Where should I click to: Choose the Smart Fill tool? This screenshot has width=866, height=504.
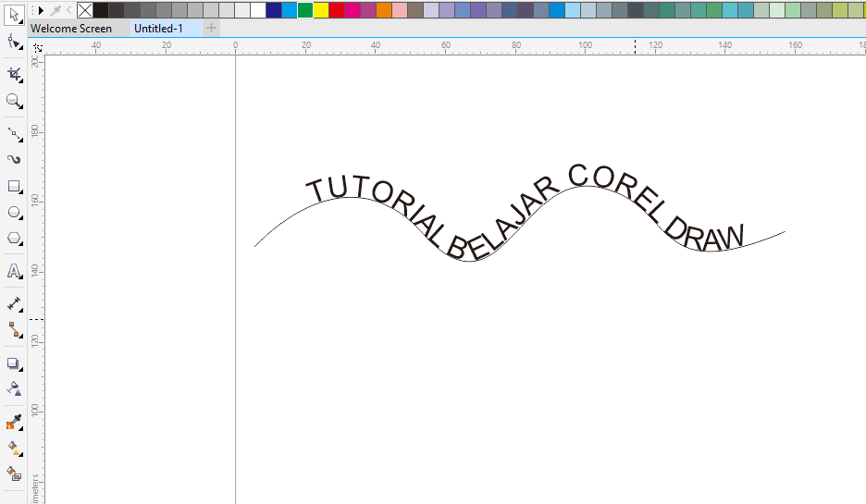pos(14,474)
